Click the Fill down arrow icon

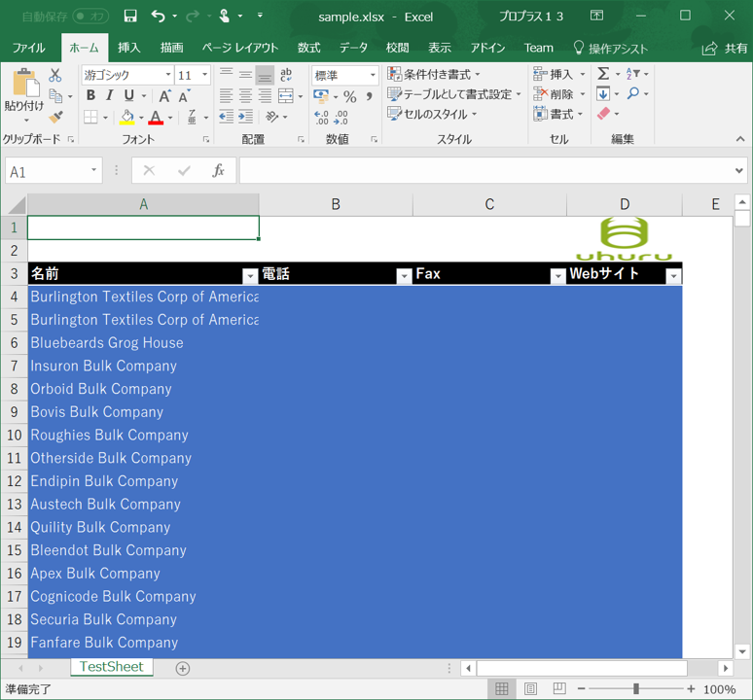click(x=603, y=93)
